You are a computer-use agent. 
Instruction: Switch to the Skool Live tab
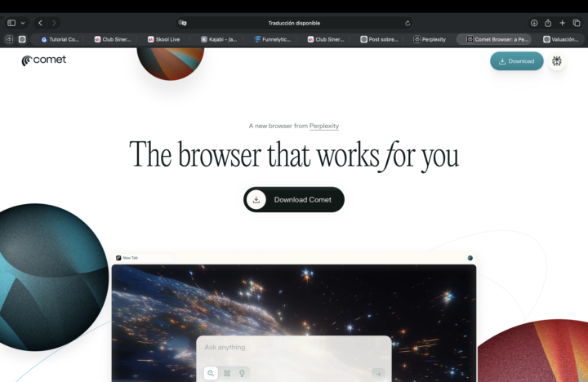tap(164, 39)
